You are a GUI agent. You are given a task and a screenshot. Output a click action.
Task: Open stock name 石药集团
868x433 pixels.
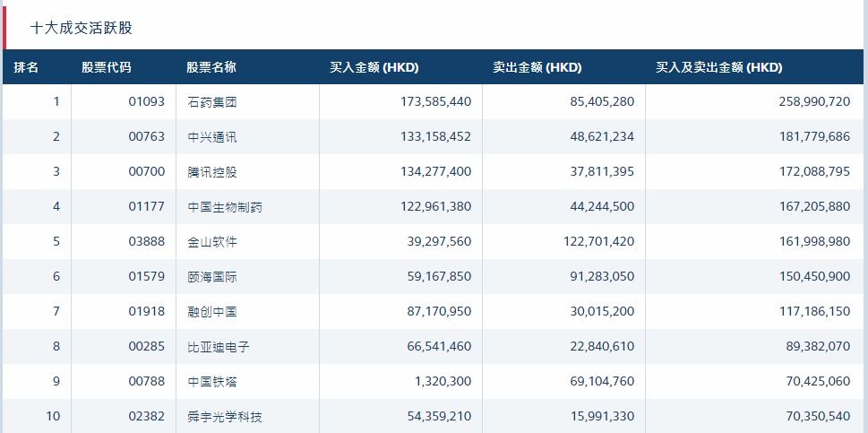[212, 102]
